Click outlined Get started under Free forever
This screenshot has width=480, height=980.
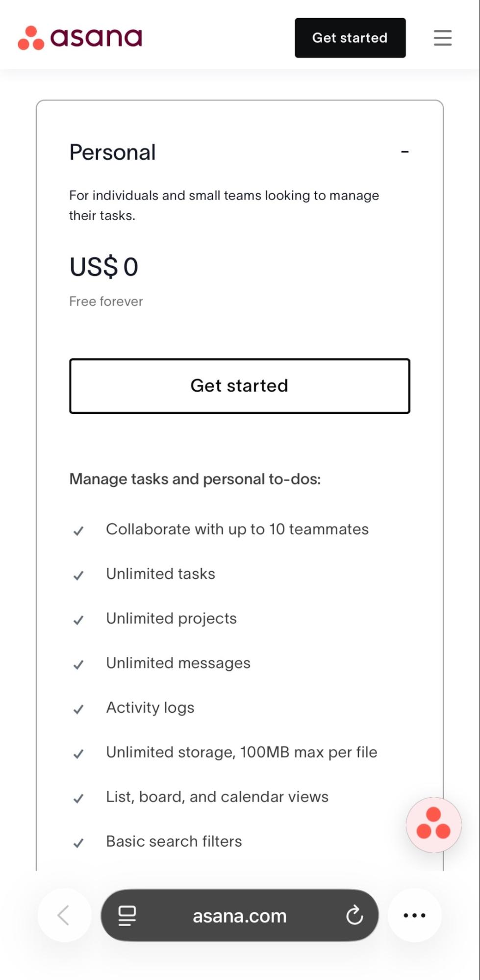239,386
